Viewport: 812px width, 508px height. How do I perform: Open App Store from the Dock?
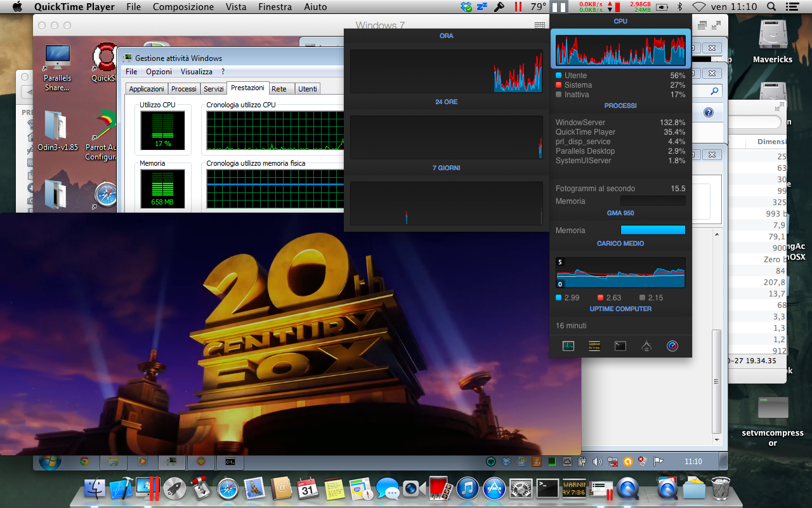[x=494, y=488]
